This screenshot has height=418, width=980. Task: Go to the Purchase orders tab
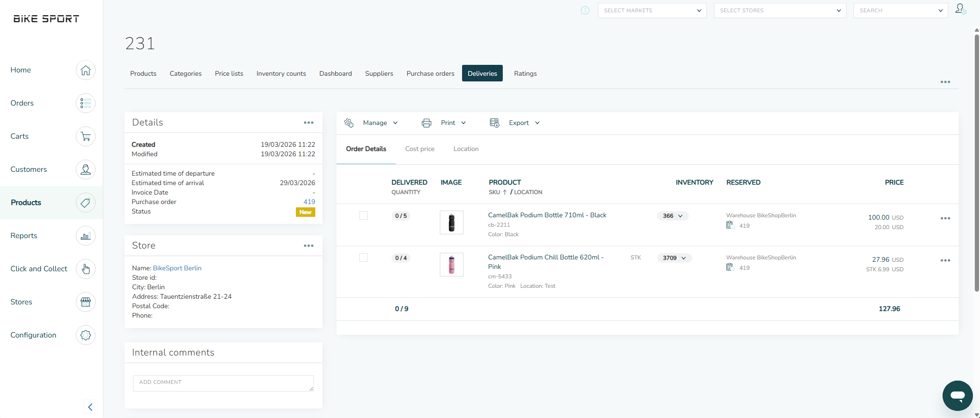pos(430,73)
